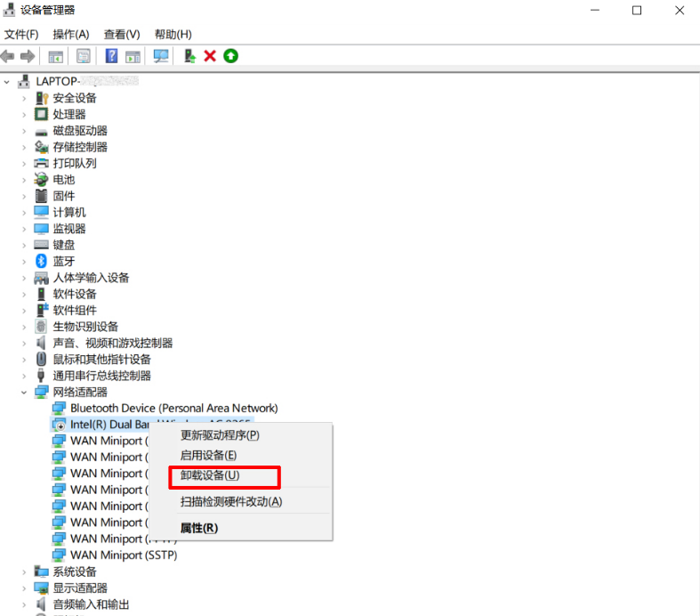This screenshot has width=700, height=616.
Task: Close the 设备管理器 window
Action: pos(680,11)
